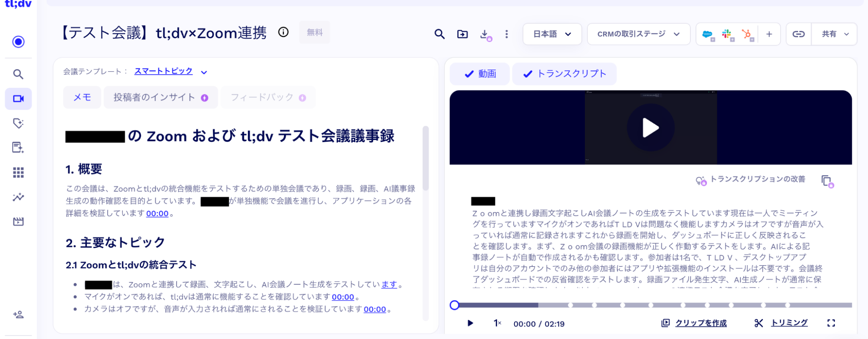Click the クリップを作成 link
This screenshot has height=339, width=868.
pos(700,323)
